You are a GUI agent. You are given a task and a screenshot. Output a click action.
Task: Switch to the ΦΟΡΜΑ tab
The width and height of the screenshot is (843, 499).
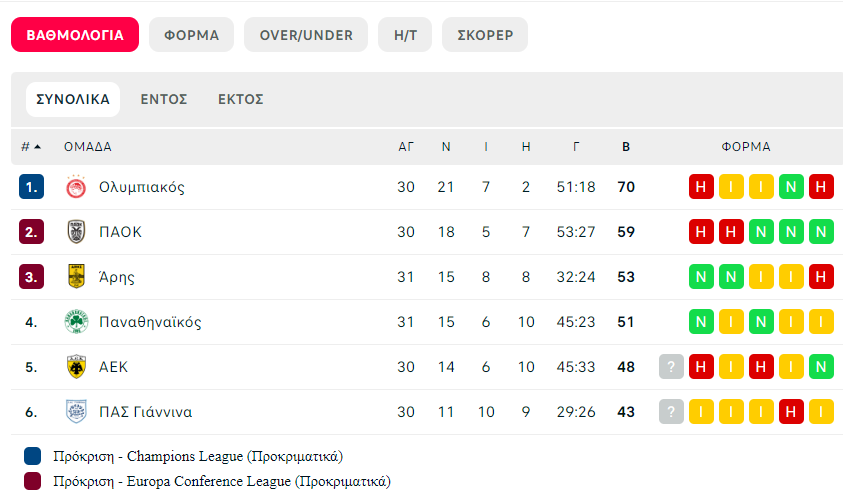click(191, 35)
